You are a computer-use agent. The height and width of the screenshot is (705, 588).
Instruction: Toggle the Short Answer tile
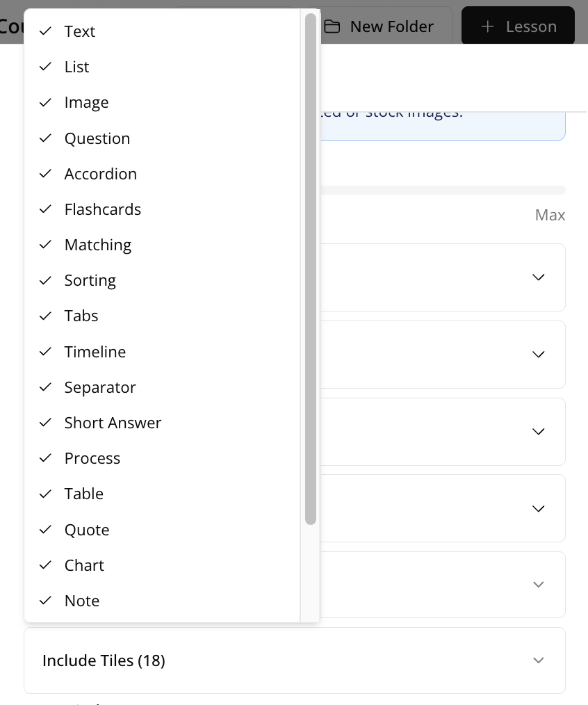click(113, 423)
